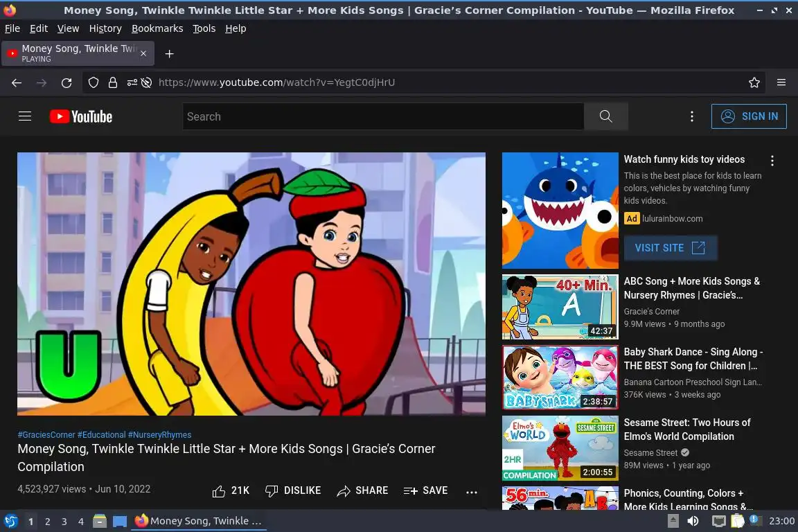Open the Tools menu
The width and height of the screenshot is (798, 532).
(x=204, y=28)
